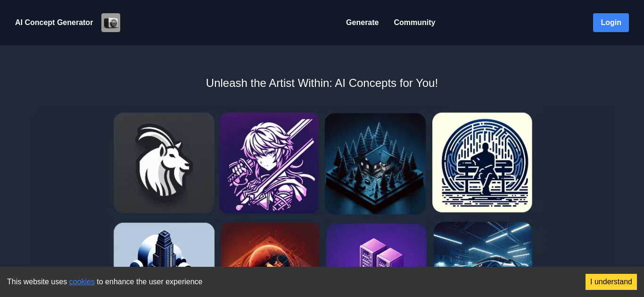Open the red planet concept image

pos(270,245)
